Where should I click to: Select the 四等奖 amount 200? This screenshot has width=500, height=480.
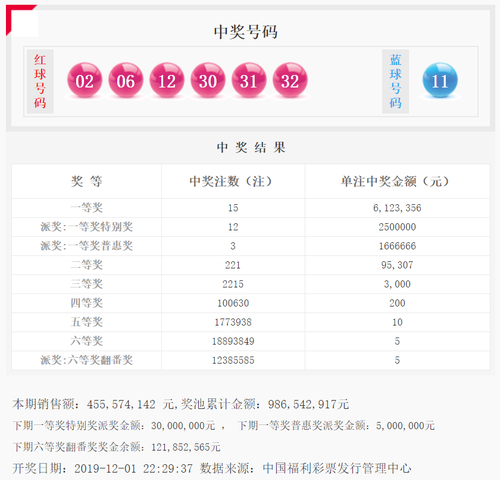[x=397, y=303]
